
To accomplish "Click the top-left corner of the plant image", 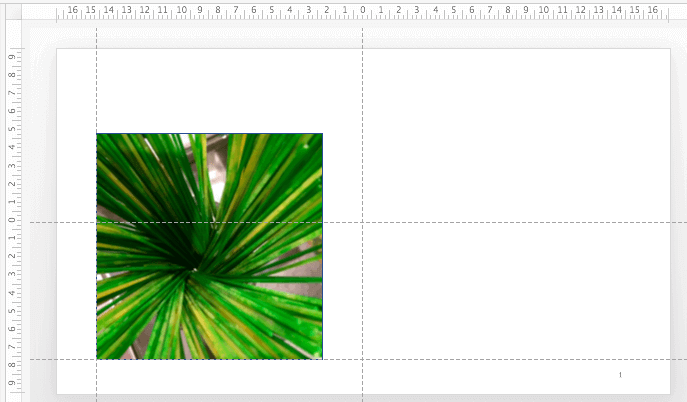I will point(97,134).
